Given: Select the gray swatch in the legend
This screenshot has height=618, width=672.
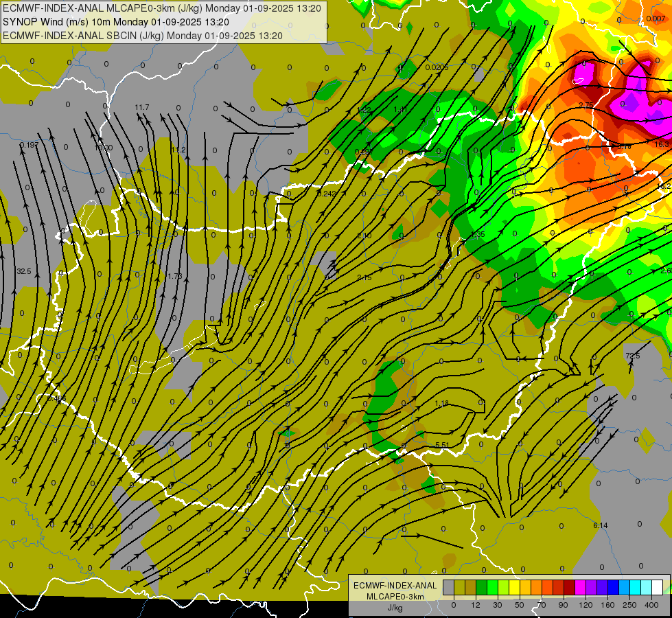Looking at the screenshot, I should (448, 587).
